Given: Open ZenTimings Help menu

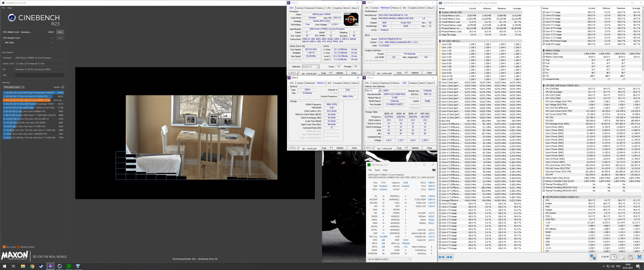Looking at the screenshot, I should [385, 170].
